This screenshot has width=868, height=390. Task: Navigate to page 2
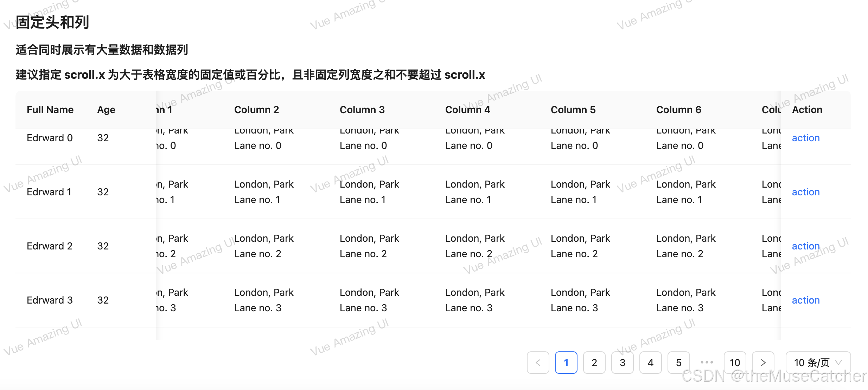594,362
